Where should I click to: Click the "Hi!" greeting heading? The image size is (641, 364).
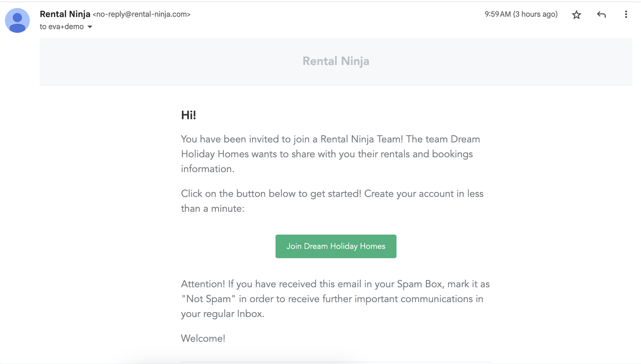188,115
